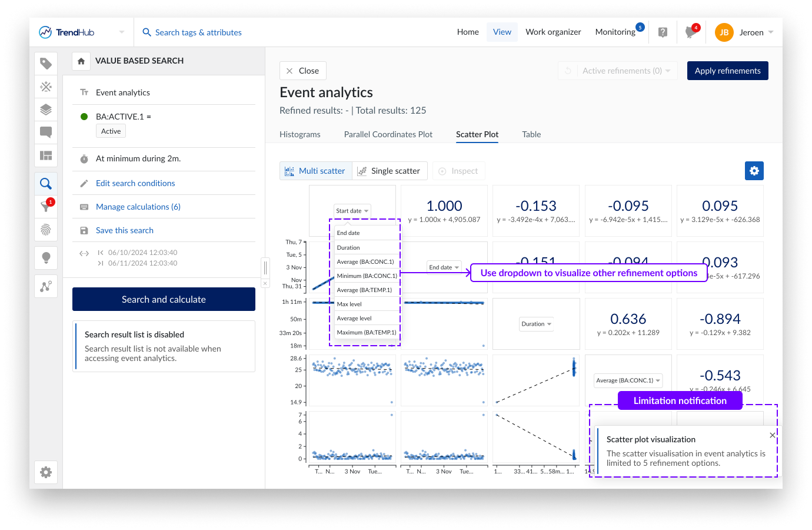
Task: Click the layers stack sidebar icon
Action: [x=46, y=110]
